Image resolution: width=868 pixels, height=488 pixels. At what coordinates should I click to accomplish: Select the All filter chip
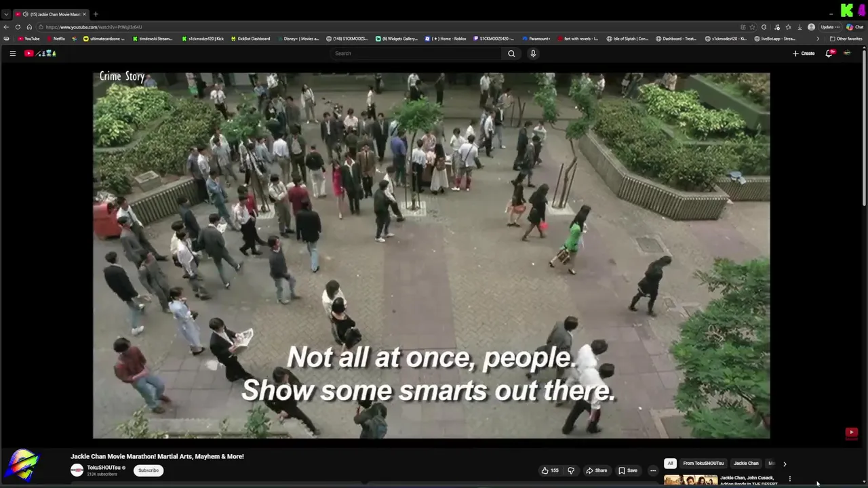(670, 464)
